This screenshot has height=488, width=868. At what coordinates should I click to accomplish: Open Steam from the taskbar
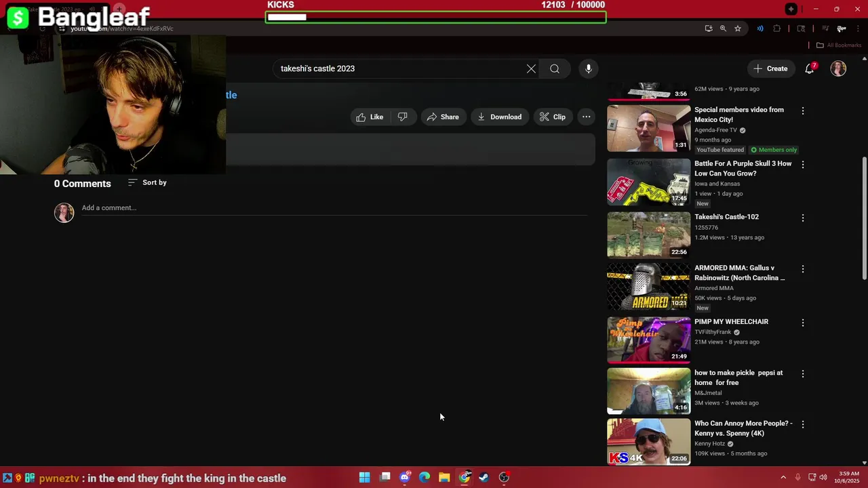click(484, 477)
